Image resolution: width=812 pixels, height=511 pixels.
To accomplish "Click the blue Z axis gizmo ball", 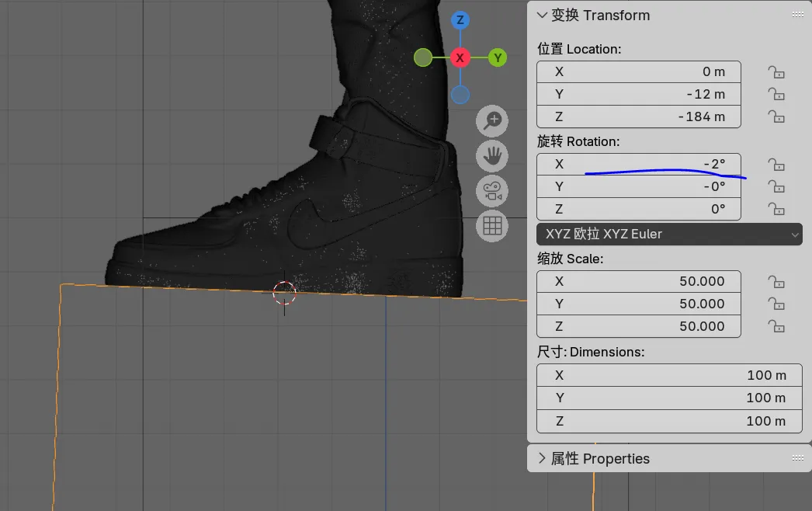I will (x=460, y=20).
